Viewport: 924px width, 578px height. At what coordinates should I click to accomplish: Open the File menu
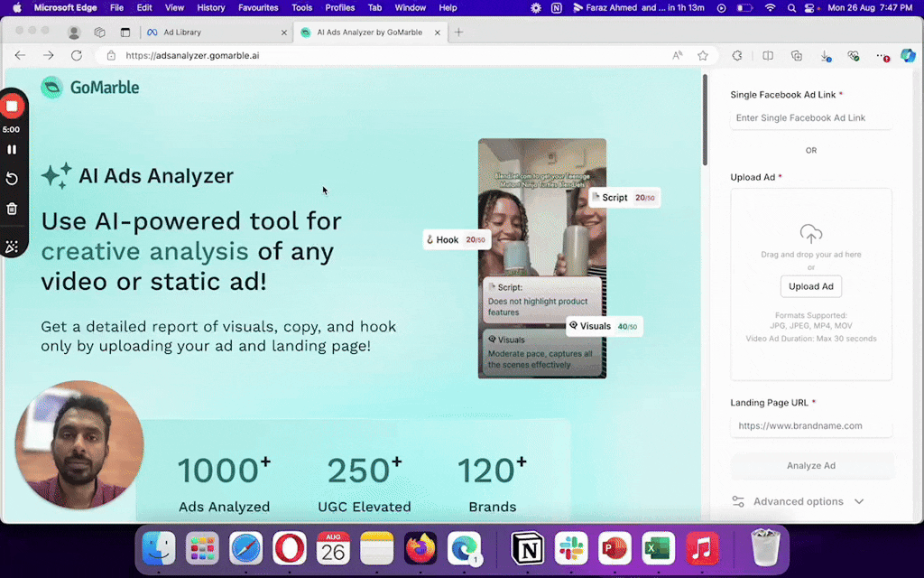116,7
